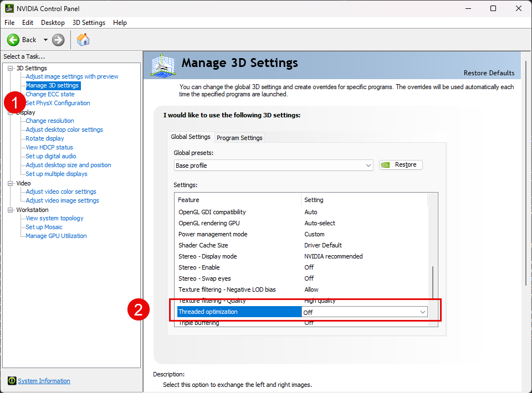Click the grey Forward arrow icon
This screenshot has width=532, height=393.
click(58, 40)
